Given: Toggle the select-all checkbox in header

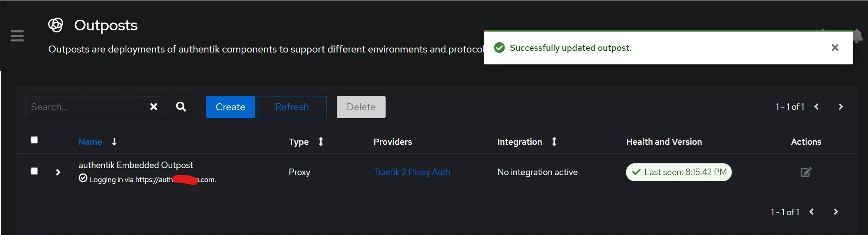Looking at the screenshot, I should 34,140.
